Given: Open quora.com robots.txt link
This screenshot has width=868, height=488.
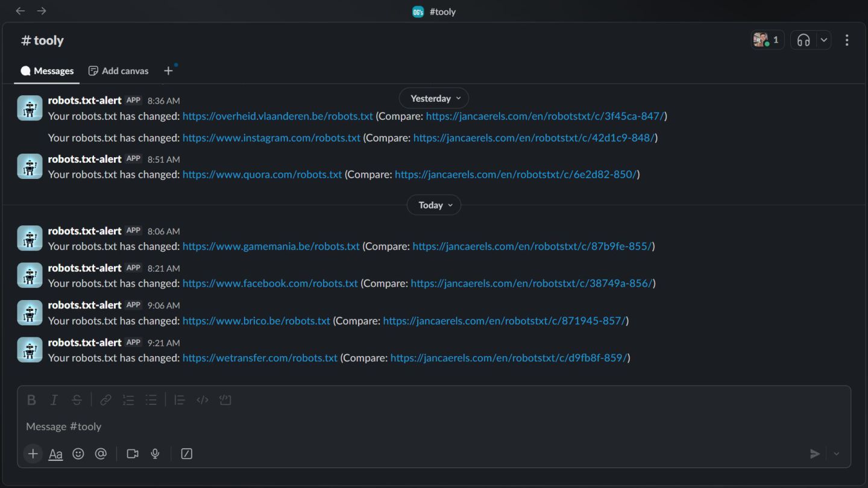Looking at the screenshot, I should pos(262,174).
